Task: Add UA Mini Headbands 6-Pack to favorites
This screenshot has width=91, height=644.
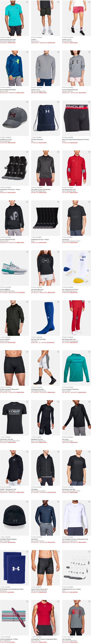Action: tap(27, 602)
